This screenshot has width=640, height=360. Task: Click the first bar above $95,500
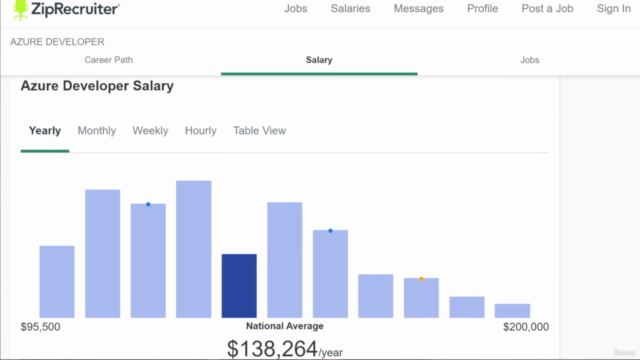(x=57, y=282)
